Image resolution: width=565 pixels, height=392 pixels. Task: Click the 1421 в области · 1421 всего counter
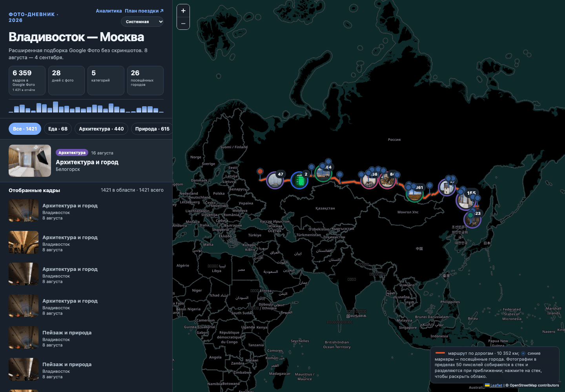132,190
